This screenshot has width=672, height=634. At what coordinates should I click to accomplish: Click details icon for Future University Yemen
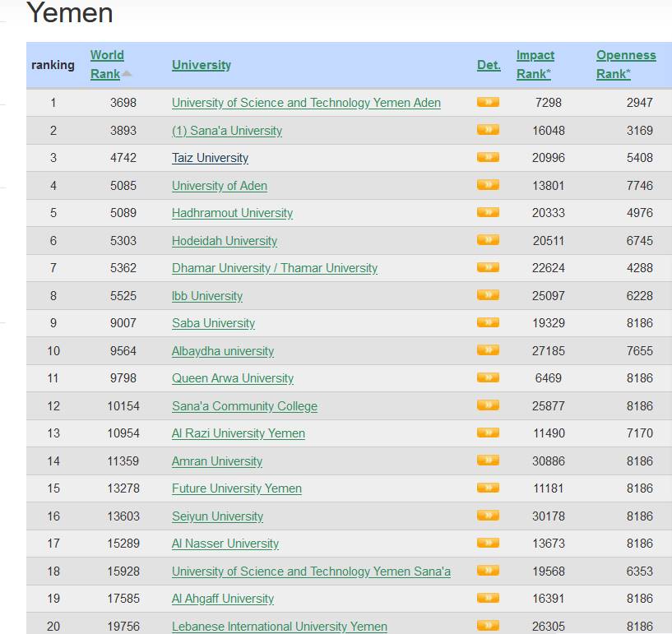pos(488,488)
